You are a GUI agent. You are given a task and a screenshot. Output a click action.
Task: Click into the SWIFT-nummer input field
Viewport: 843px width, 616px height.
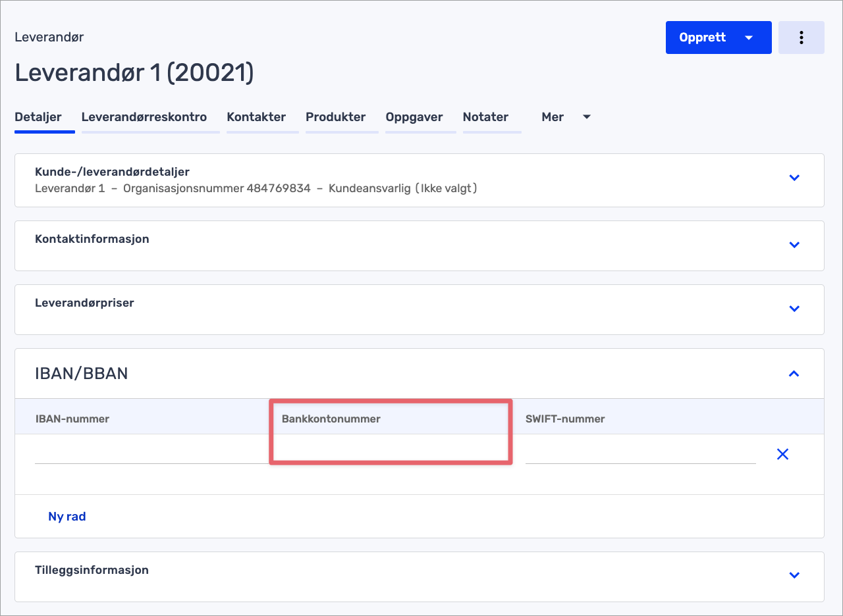tap(640, 453)
